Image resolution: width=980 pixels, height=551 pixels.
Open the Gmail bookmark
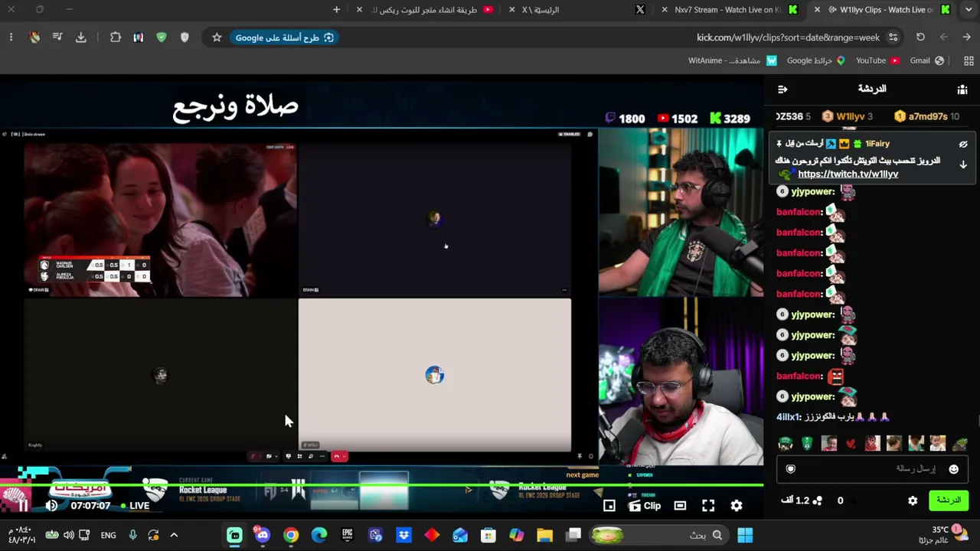click(926, 60)
